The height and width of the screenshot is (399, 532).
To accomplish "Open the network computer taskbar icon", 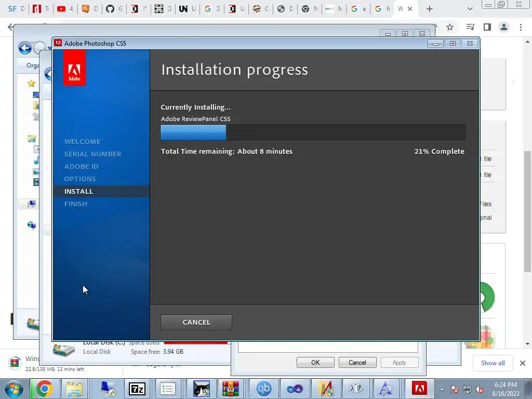I will pos(109,389).
